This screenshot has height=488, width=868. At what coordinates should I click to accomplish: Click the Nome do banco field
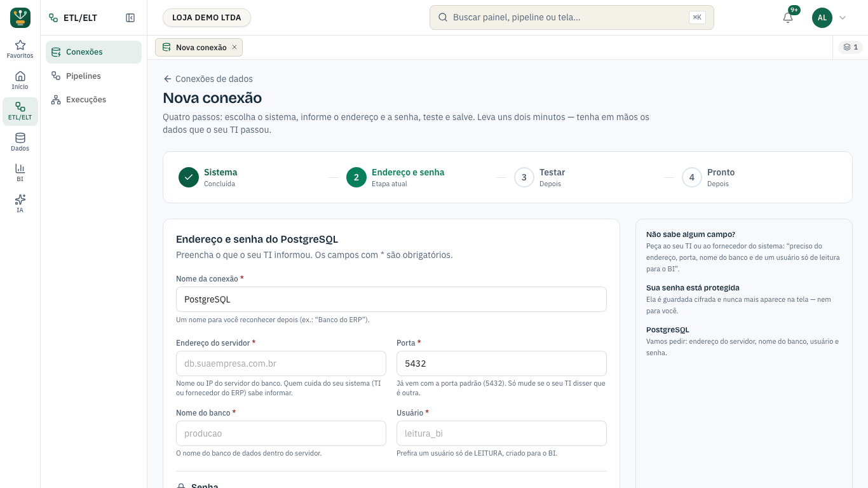coord(281,433)
